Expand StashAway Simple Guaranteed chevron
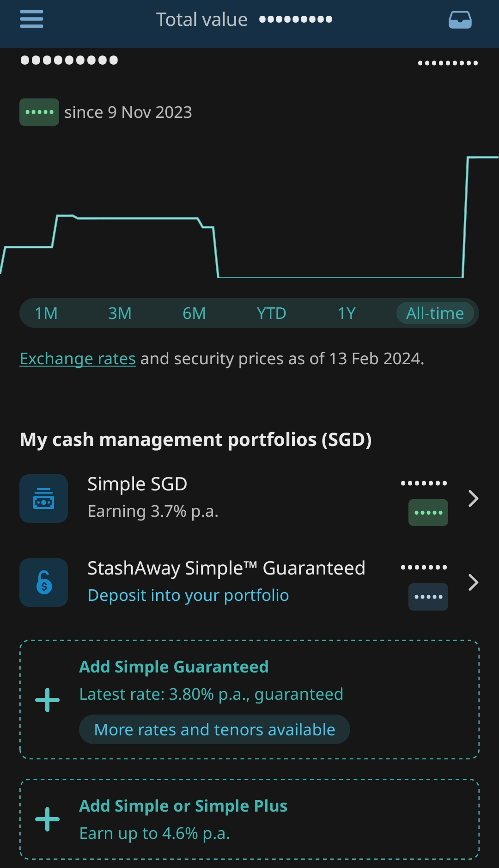This screenshot has width=499, height=868. pos(473,582)
